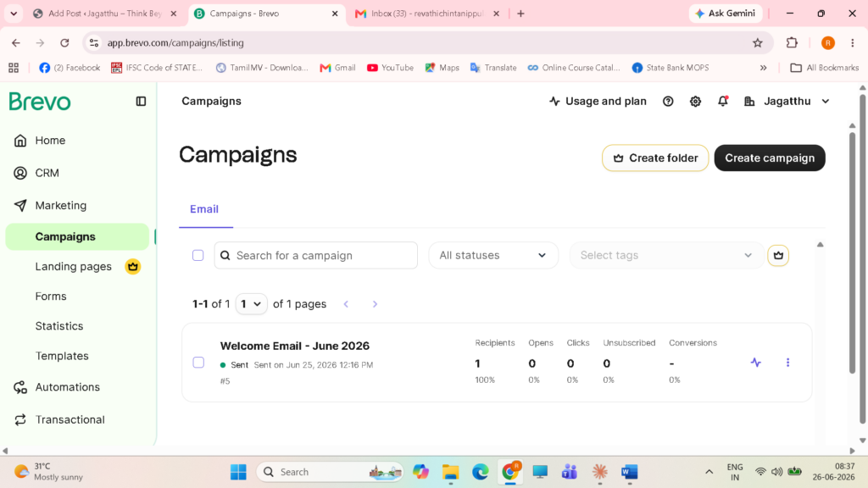Click the Search for a campaign field
Viewport: 868px width, 488px height.
click(316, 255)
